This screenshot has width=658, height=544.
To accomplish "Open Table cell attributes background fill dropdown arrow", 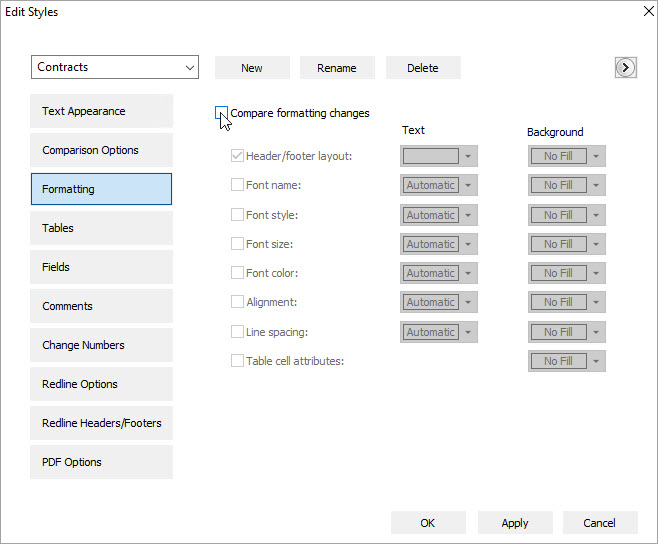I will pyautogui.click(x=596, y=361).
